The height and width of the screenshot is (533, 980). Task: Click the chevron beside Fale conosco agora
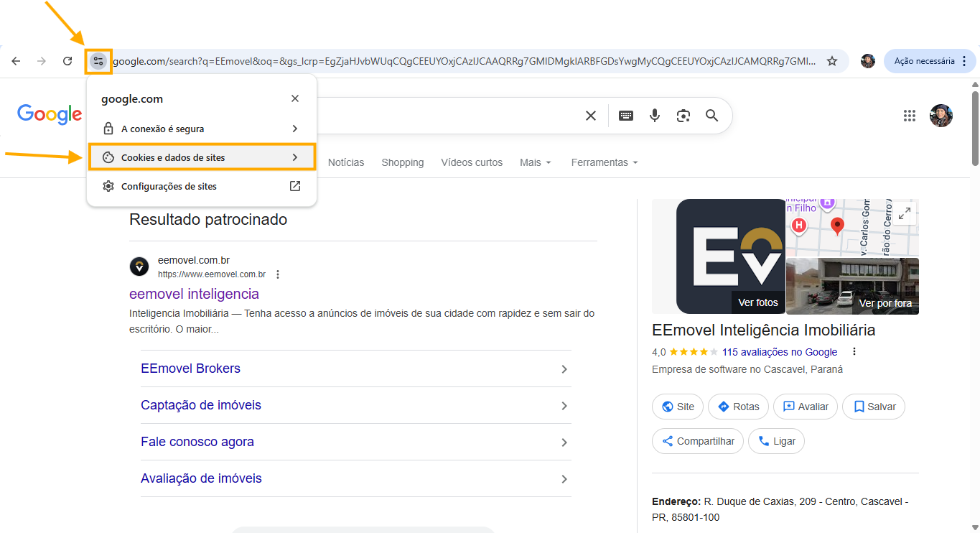pyautogui.click(x=564, y=442)
